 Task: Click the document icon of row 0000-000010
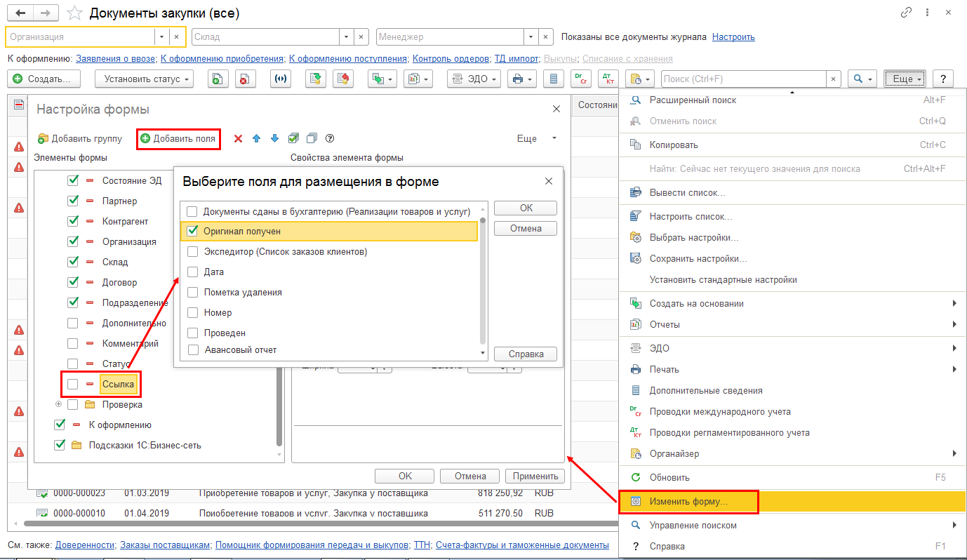[x=41, y=513]
